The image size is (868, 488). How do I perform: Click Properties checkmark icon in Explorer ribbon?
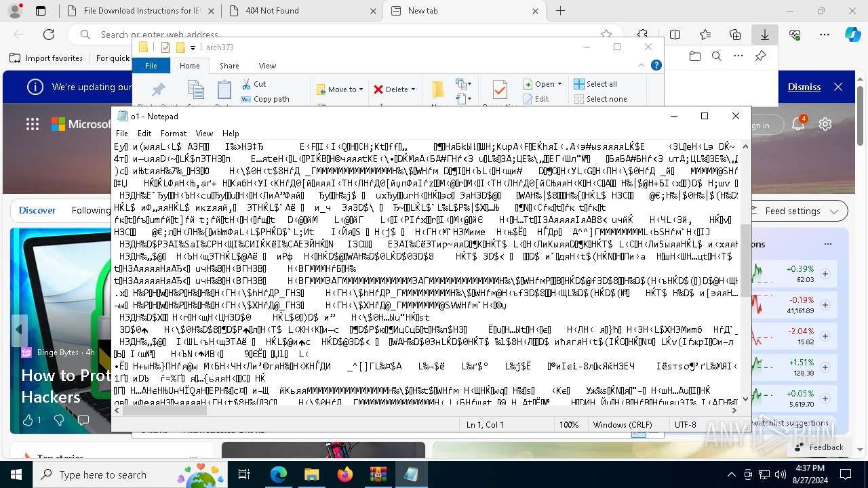(500, 90)
